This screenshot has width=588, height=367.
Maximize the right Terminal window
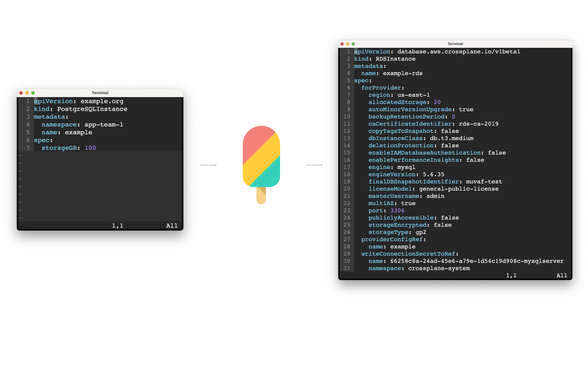(x=353, y=44)
